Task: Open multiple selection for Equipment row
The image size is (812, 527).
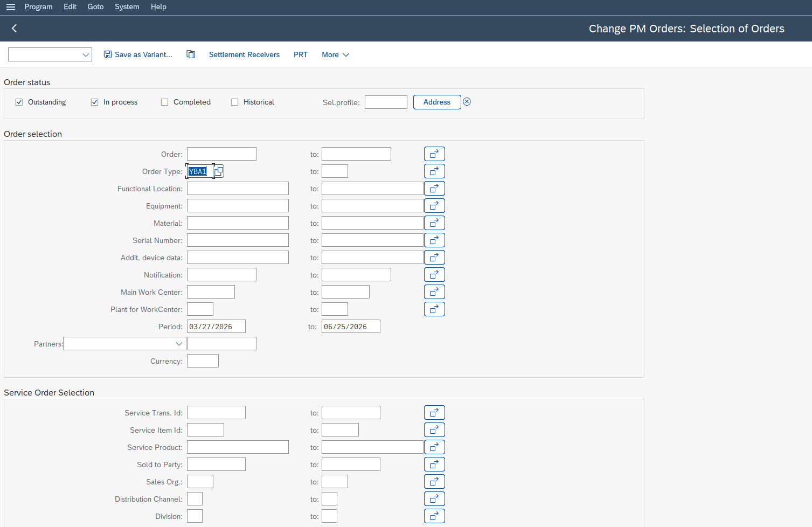Action: tap(434, 206)
